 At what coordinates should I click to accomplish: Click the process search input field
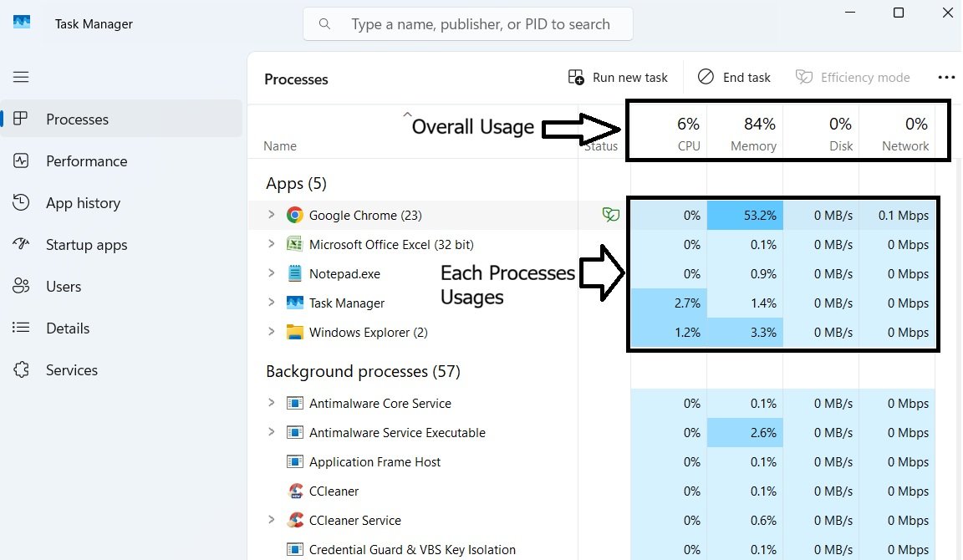(468, 24)
